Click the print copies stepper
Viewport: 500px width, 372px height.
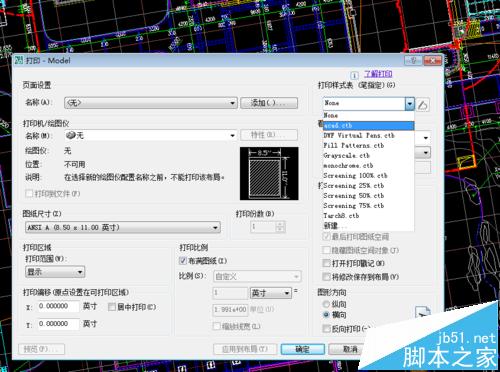point(280,227)
